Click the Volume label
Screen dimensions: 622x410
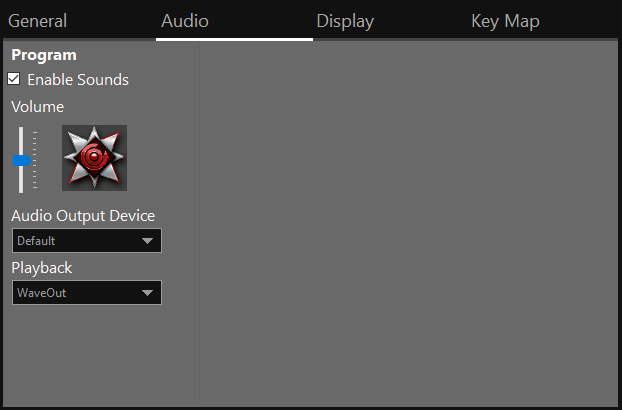tap(37, 106)
